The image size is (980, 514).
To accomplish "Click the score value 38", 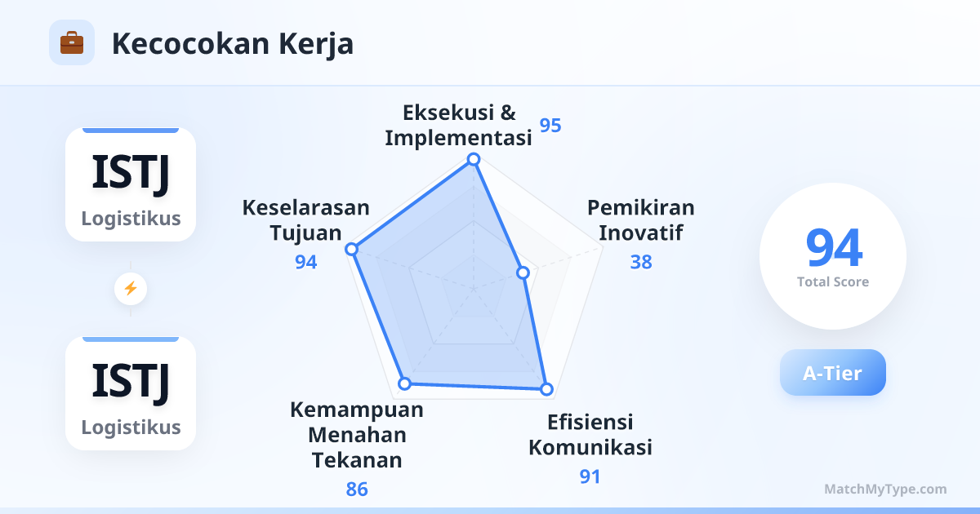I will click(x=641, y=262).
